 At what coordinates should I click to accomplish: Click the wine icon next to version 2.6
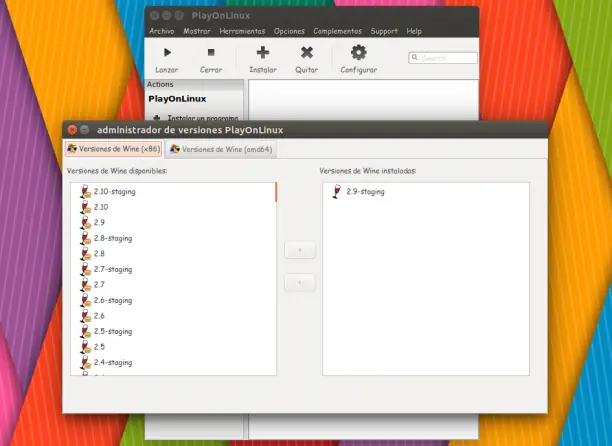tap(85, 316)
